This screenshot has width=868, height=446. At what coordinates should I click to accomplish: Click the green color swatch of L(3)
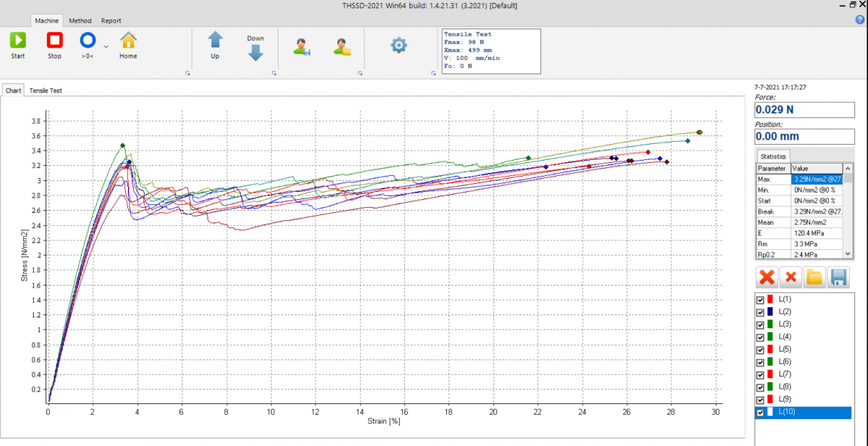(770, 325)
